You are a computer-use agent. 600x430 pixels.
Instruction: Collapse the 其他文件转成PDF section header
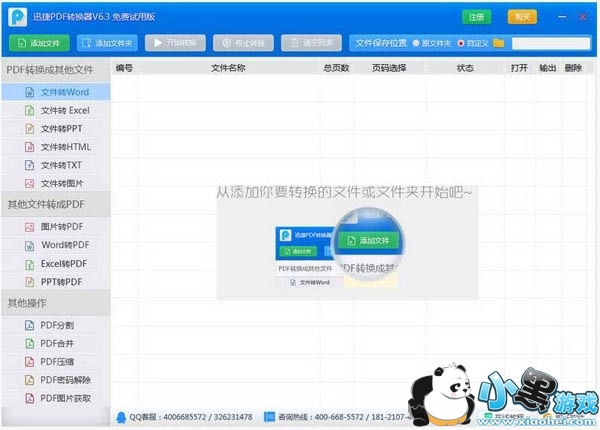[56, 204]
